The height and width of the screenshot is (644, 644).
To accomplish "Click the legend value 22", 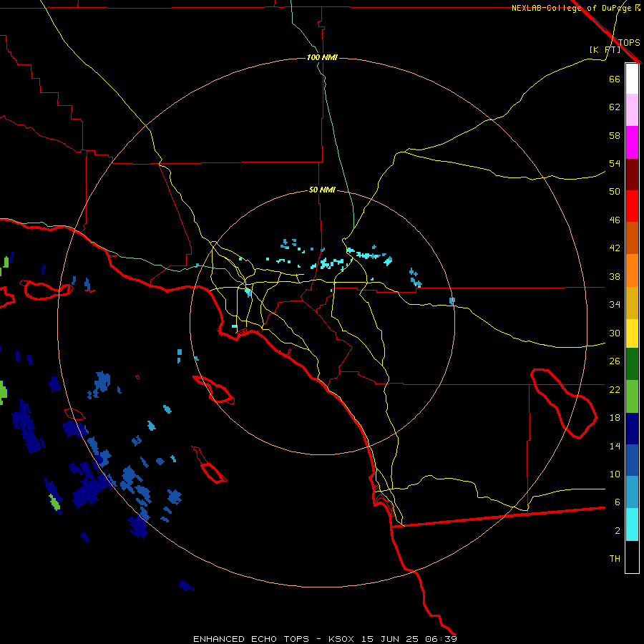I will click(x=615, y=389).
